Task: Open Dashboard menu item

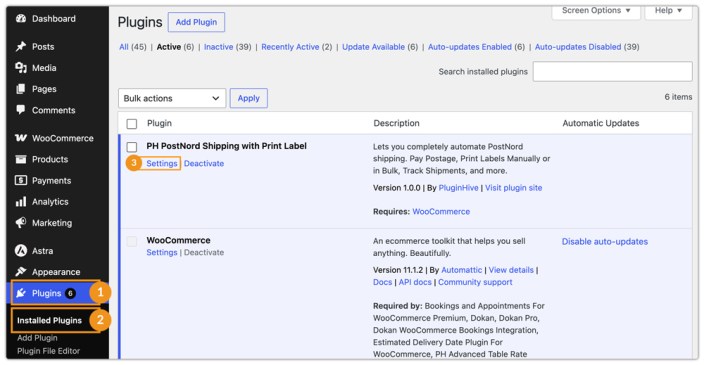Action: 53,18
